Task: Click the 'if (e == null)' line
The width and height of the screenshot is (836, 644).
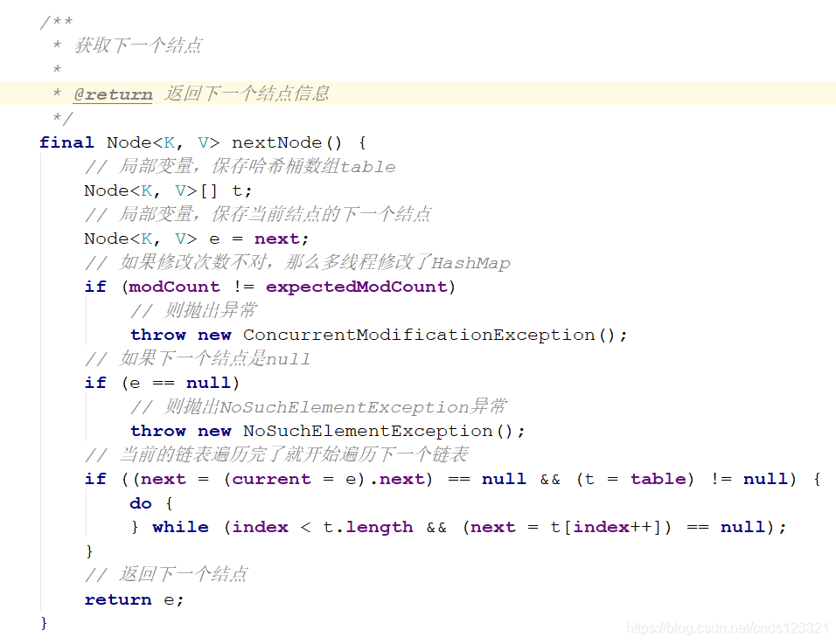Action: 162,383
